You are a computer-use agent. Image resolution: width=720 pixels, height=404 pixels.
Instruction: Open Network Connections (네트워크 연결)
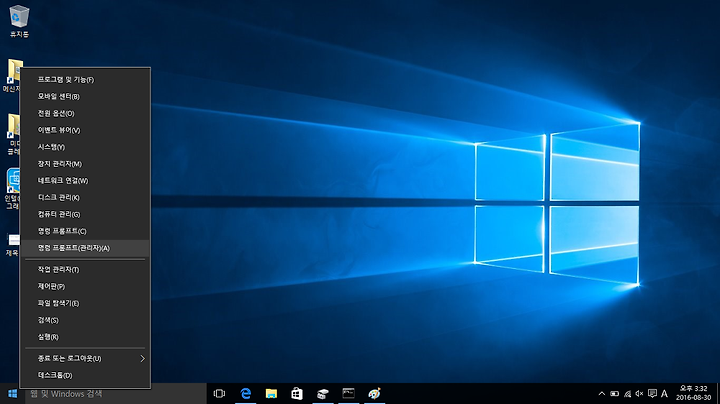[x=85, y=181]
